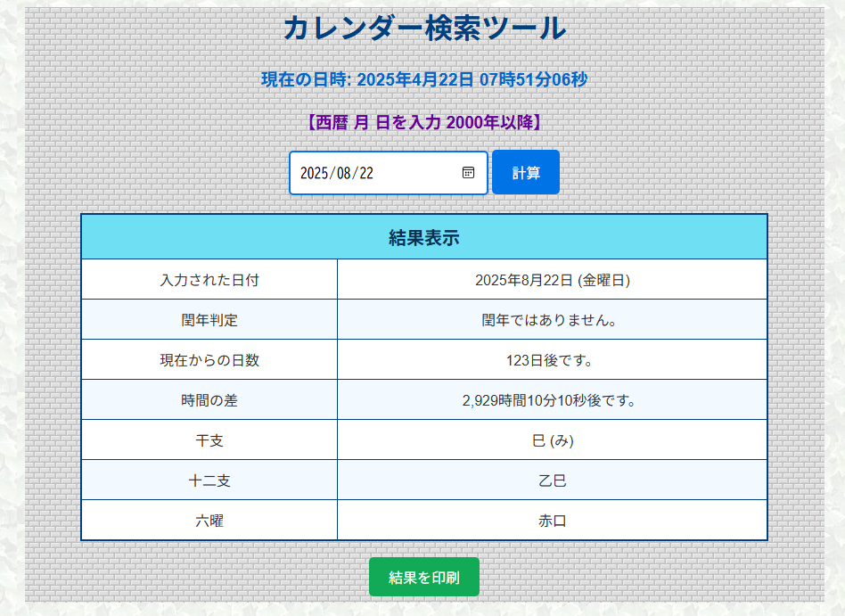Click the 赤口 rokuyō result cell
This screenshot has height=616, width=845.
552,521
